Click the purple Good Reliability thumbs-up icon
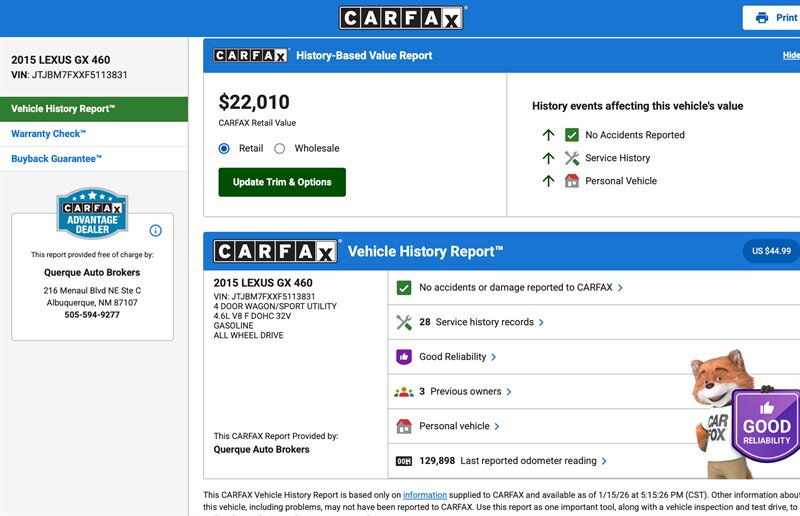The width and height of the screenshot is (800, 516). (x=404, y=357)
